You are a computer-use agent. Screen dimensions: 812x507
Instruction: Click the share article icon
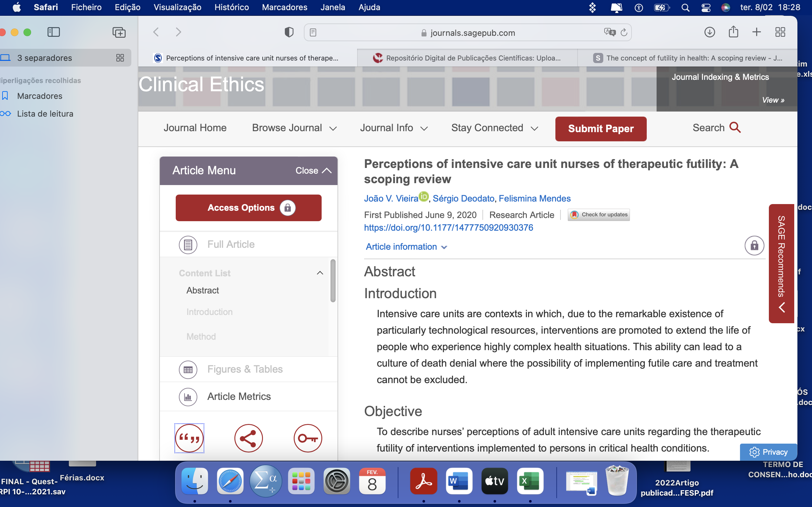click(248, 438)
